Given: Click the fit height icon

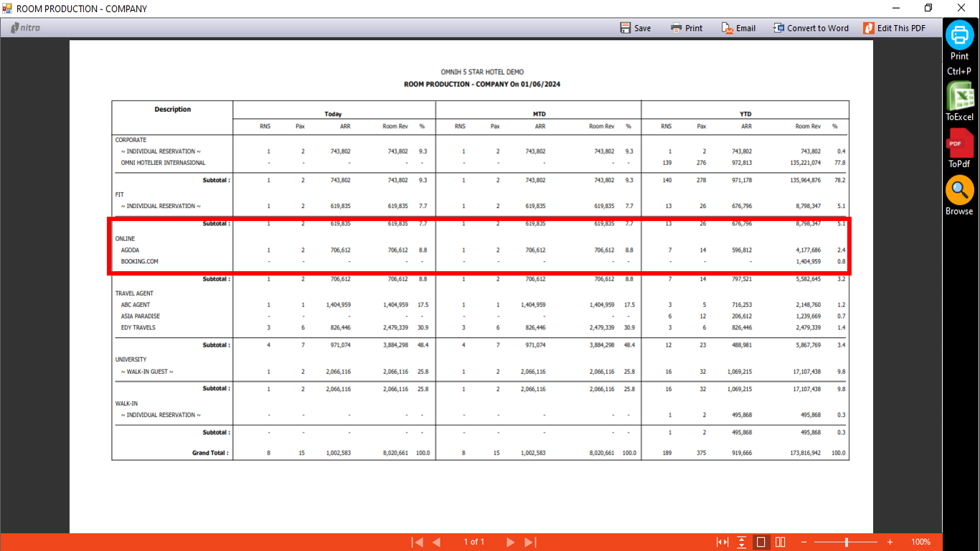Looking at the screenshot, I should tap(742, 542).
